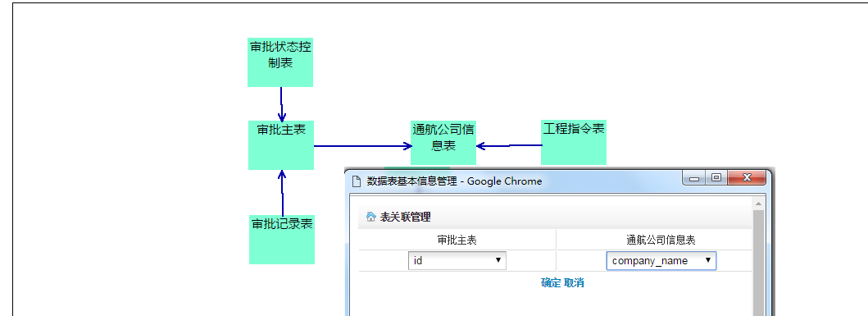Select the 审批记录表 node box
This screenshot has width=868, height=316.
[282, 240]
